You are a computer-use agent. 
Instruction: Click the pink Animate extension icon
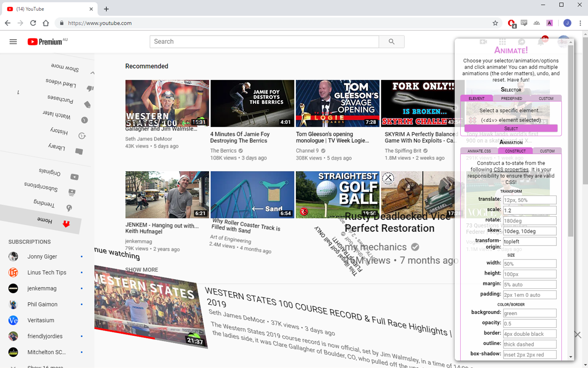point(549,23)
